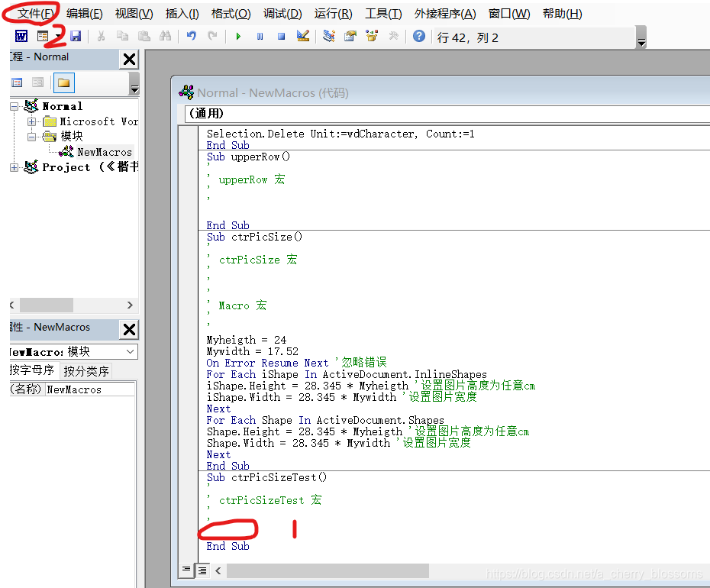The image size is (710, 588).
Task: Switch to Microsoft Word view icon
Action: click(21, 36)
